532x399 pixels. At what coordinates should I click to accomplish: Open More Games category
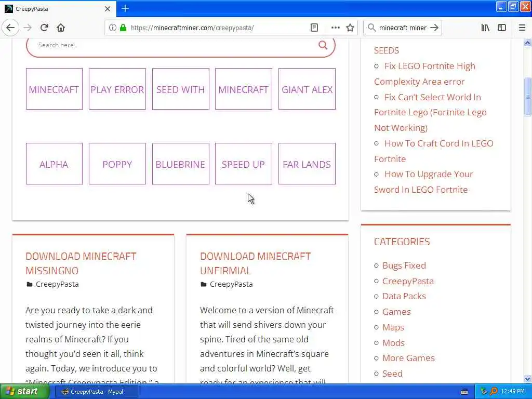pos(408,358)
